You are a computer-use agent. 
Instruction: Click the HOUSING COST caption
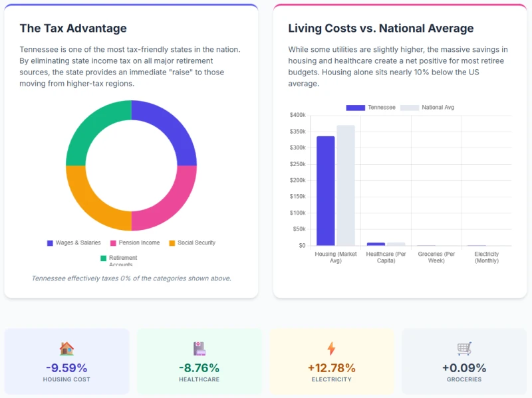point(66,379)
